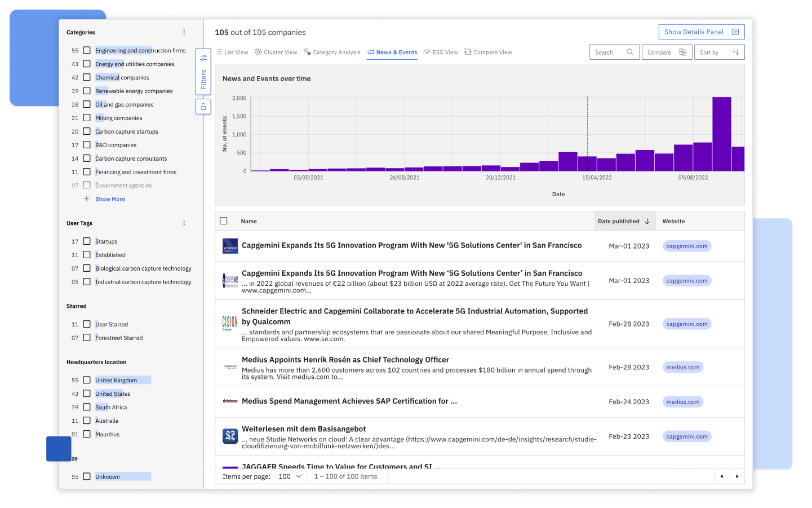Go to previous page with left arrow
The height and width of the screenshot is (508, 812).
tap(722, 476)
